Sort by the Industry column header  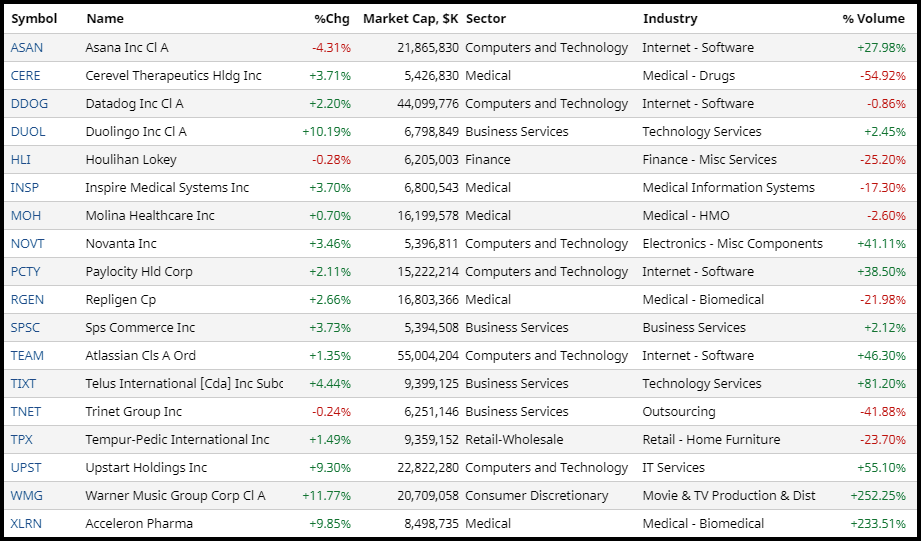[670, 19]
